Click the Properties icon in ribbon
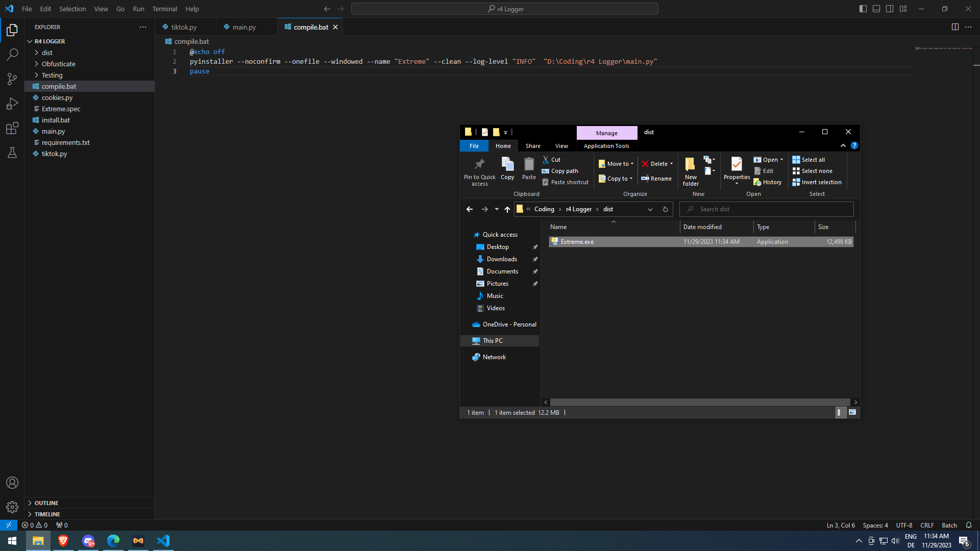Viewport: 980px width, 551px height. 737,166
